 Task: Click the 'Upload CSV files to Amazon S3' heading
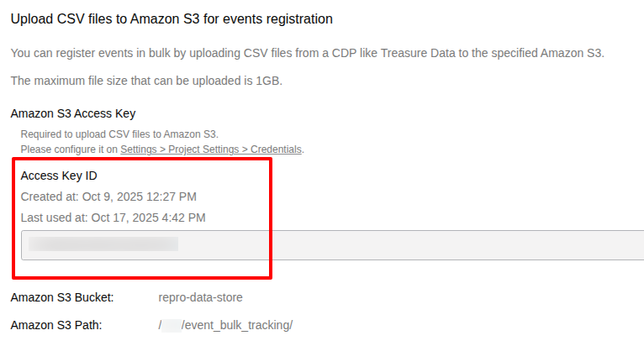[172, 18]
